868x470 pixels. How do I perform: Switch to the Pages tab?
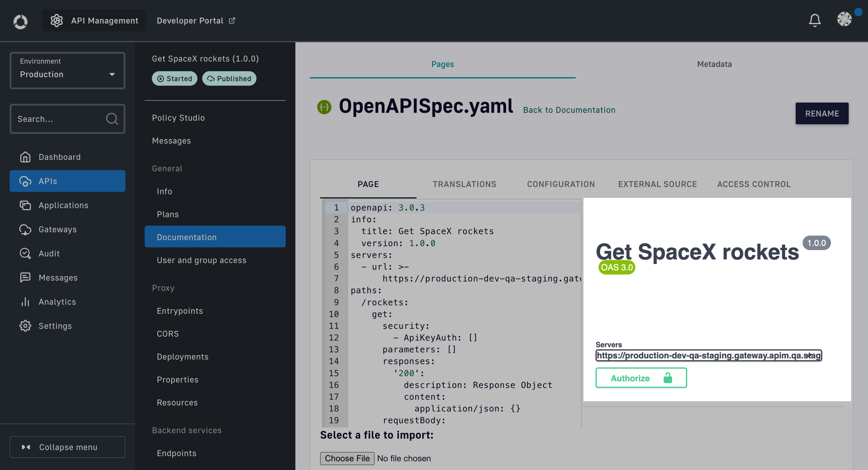pyautogui.click(x=442, y=64)
